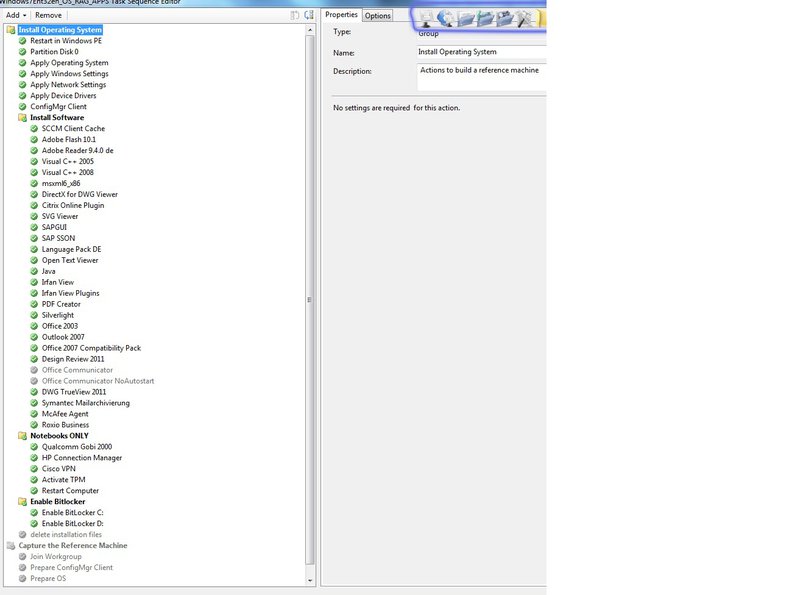
Task: Click the green check icon beside Apply Windows Settings
Action: click(22, 73)
